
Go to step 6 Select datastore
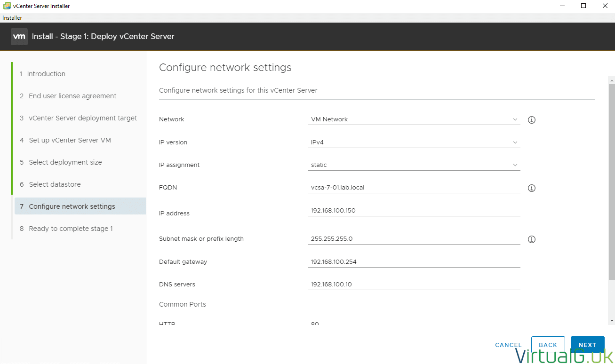(50, 184)
